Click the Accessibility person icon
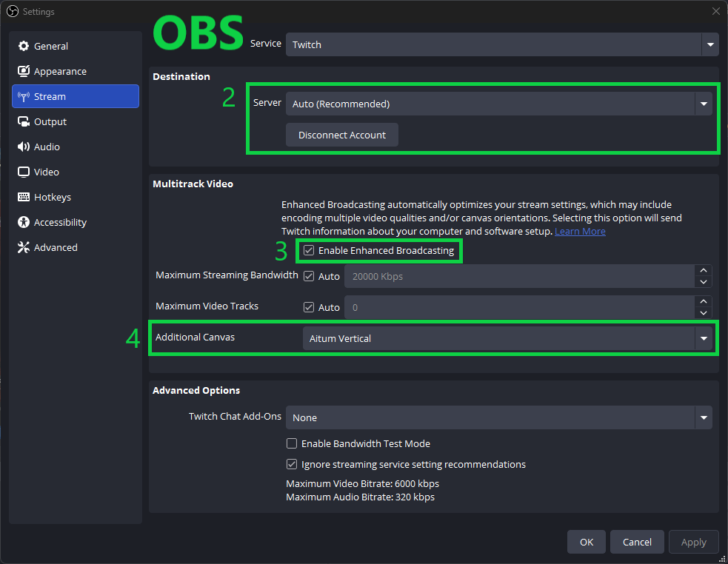The width and height of the screenshot is (728, 564). (x=23, y=222)
